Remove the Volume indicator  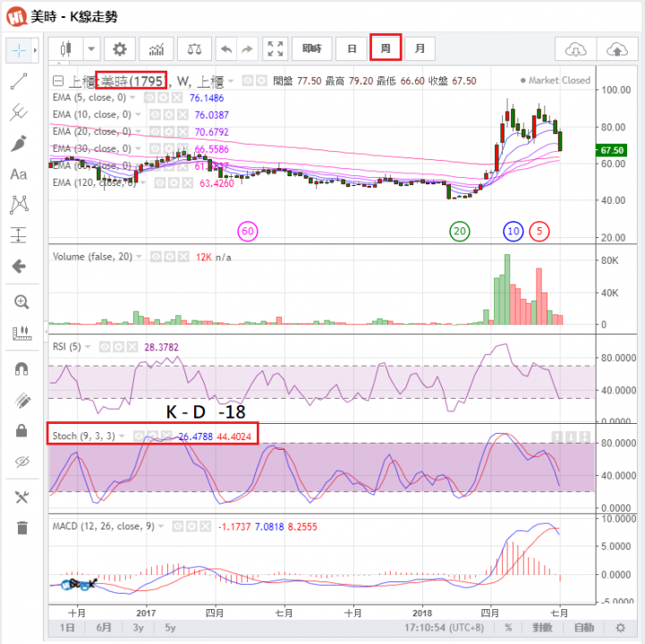pyautogui.click(x=183, y=257)
